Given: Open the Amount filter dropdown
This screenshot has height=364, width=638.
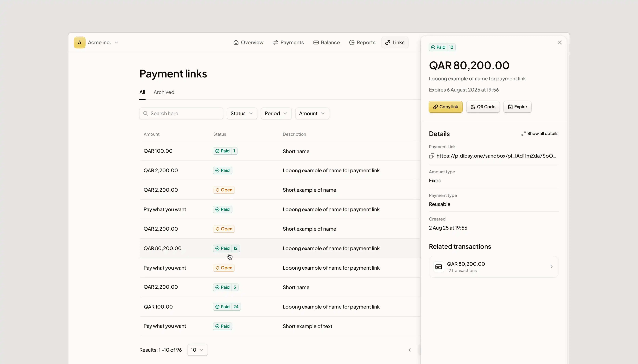Looking at the screenshot, I should 312,114.
